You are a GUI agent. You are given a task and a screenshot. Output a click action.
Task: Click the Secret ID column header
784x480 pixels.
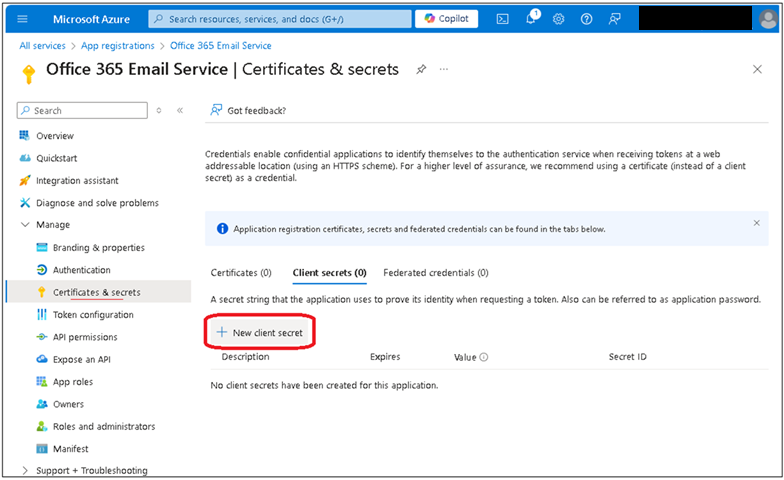pos(628,356)
